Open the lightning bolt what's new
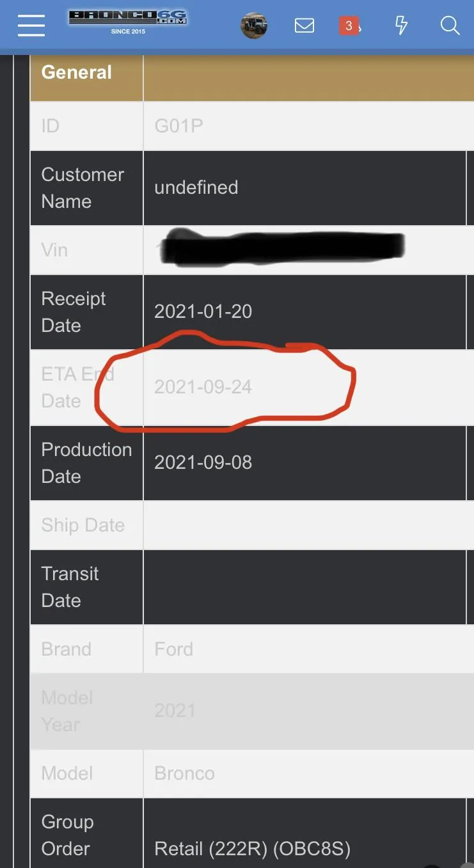 (401, 26)
